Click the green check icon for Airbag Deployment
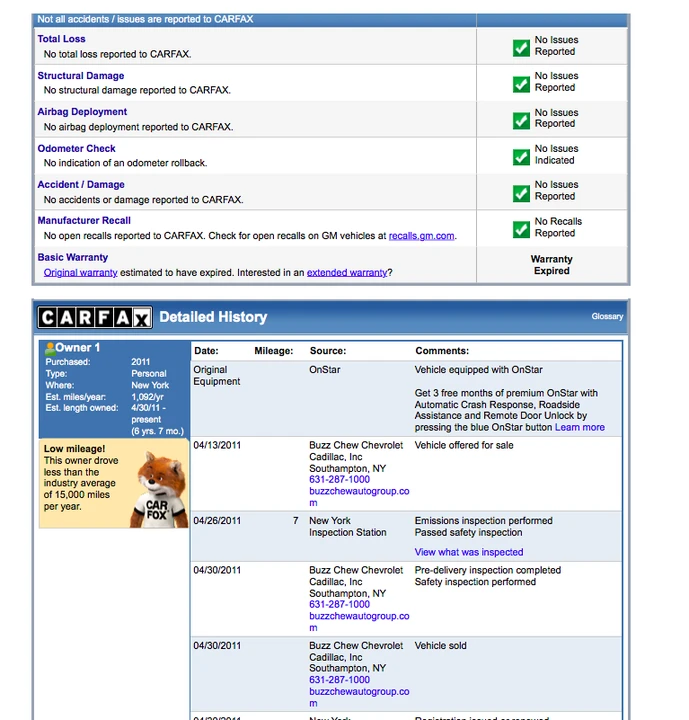 pyautogui.click(x=521, y=121)
